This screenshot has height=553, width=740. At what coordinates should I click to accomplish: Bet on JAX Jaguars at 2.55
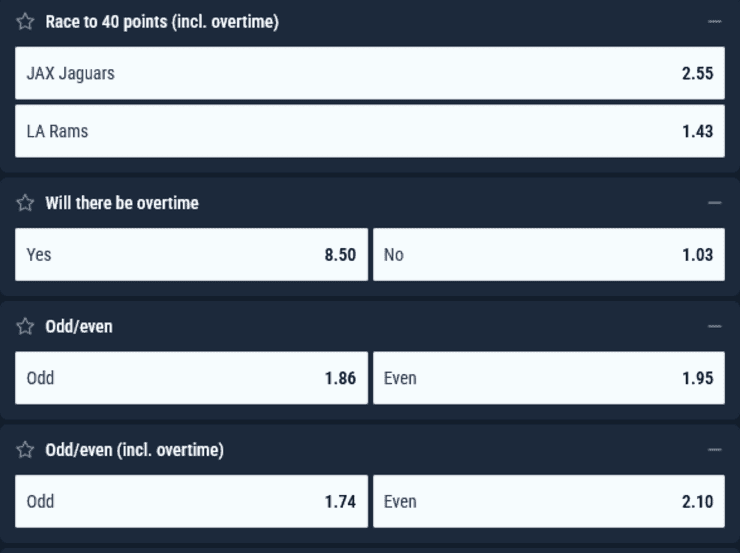click(x=370, y=73)
